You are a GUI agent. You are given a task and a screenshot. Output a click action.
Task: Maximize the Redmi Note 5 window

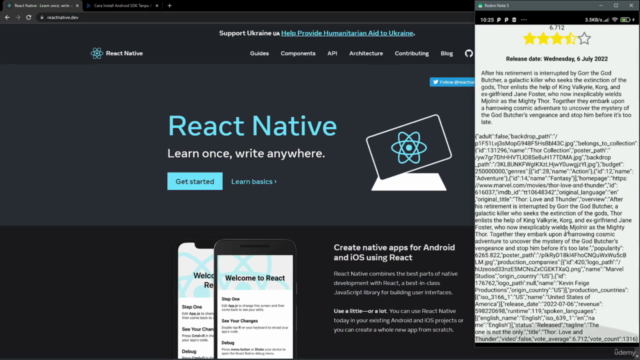(x=616, y=6)
